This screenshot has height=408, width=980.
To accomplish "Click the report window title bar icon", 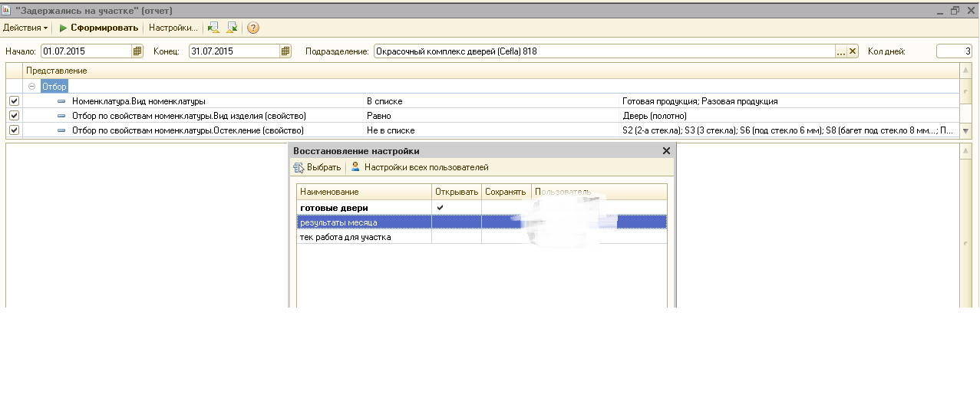I will (6, 10).
